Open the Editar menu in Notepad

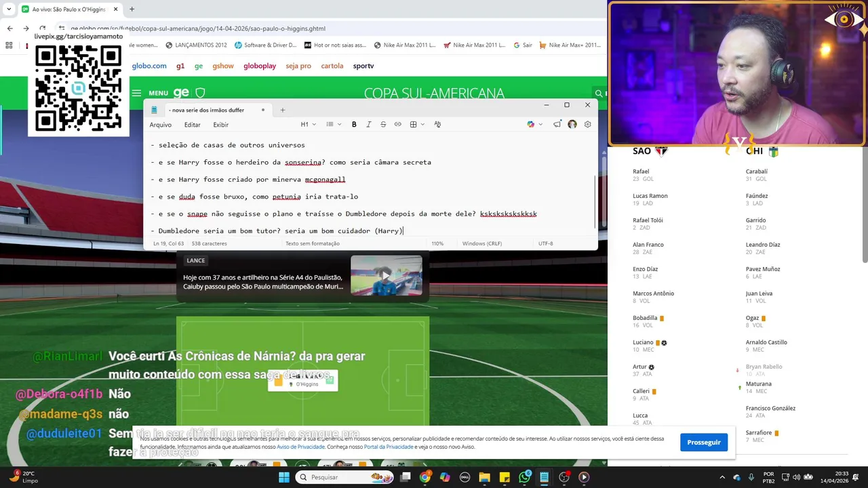click(192, 125)
